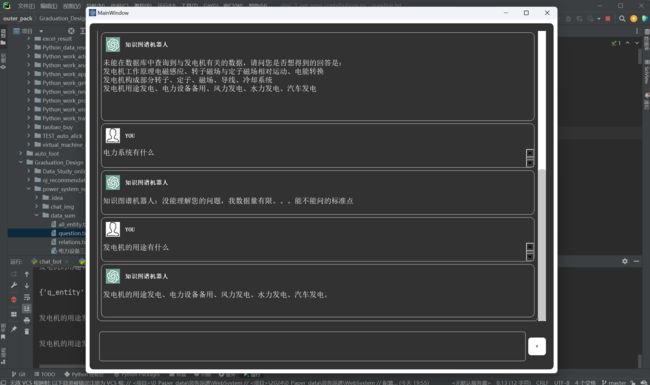Click the run panel hide minus icon
The height and width of the screenshot is (385, 650).
[x=636, y=261]
